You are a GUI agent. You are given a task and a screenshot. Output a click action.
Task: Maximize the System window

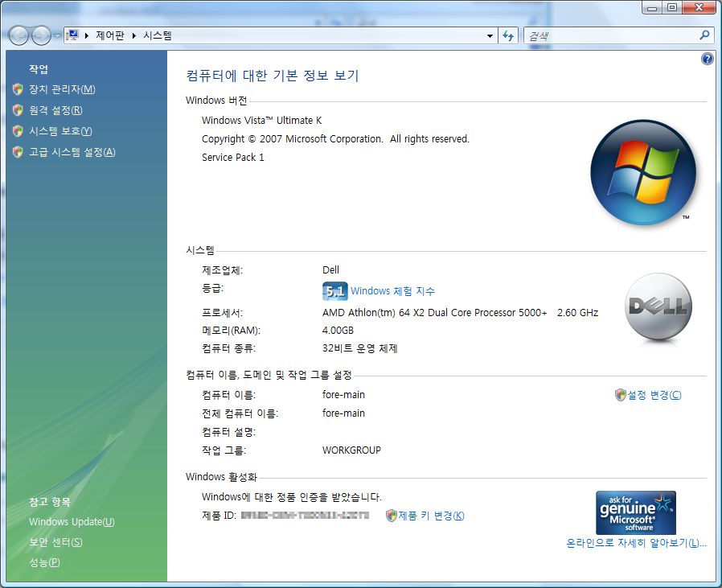(x=672, y=8)
